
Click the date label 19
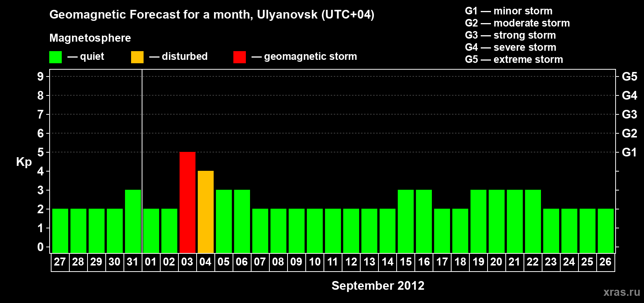click(x=478, y=262)
